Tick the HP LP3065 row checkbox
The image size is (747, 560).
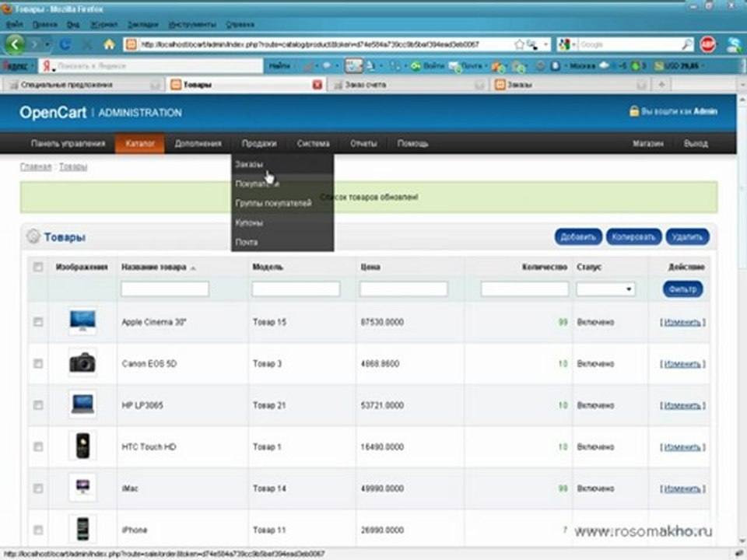38,405
